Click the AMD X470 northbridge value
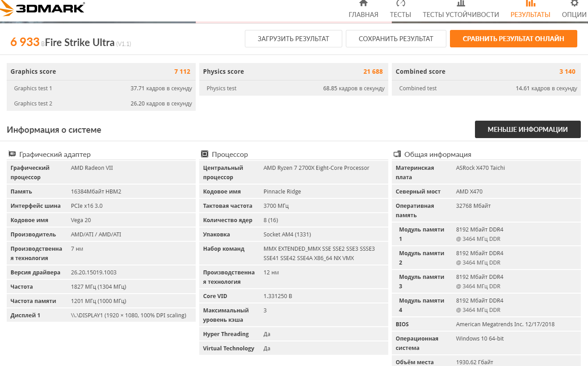The width and height of the screenshot is (588, 366). (x=469, y=192)
